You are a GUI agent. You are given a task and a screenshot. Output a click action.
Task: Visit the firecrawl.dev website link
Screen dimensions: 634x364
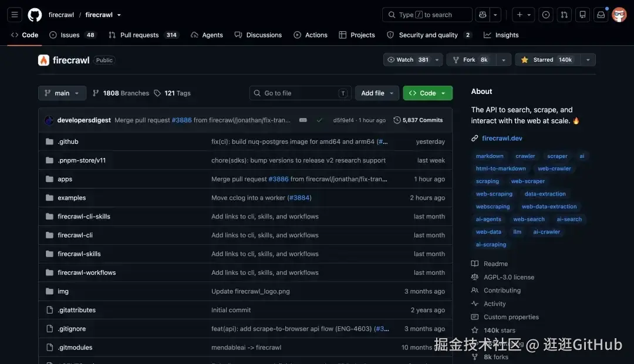point(502,139)
